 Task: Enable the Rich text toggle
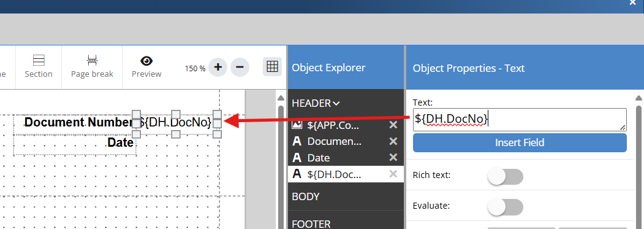click(505, 177)
